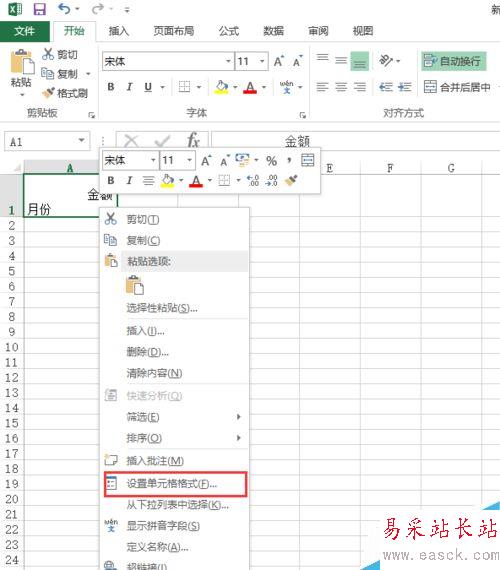500x570 pixels.
Task: Click the ribbon borders icon
Action: tap(184, 87)
